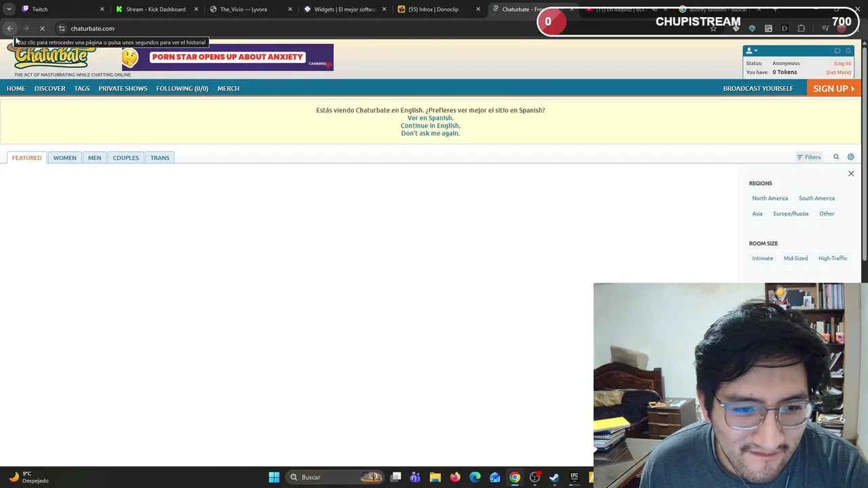Click the taskbar Buscar search box

(336, 477)
